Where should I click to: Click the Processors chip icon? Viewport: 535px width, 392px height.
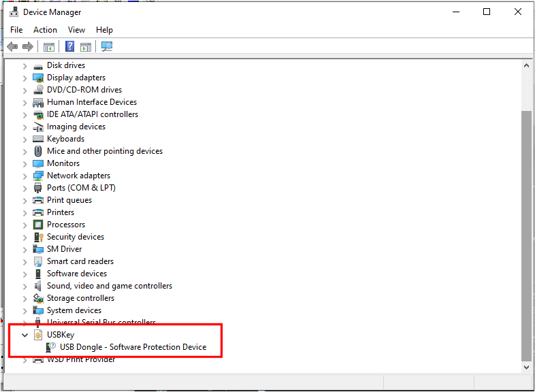[38, 225]
